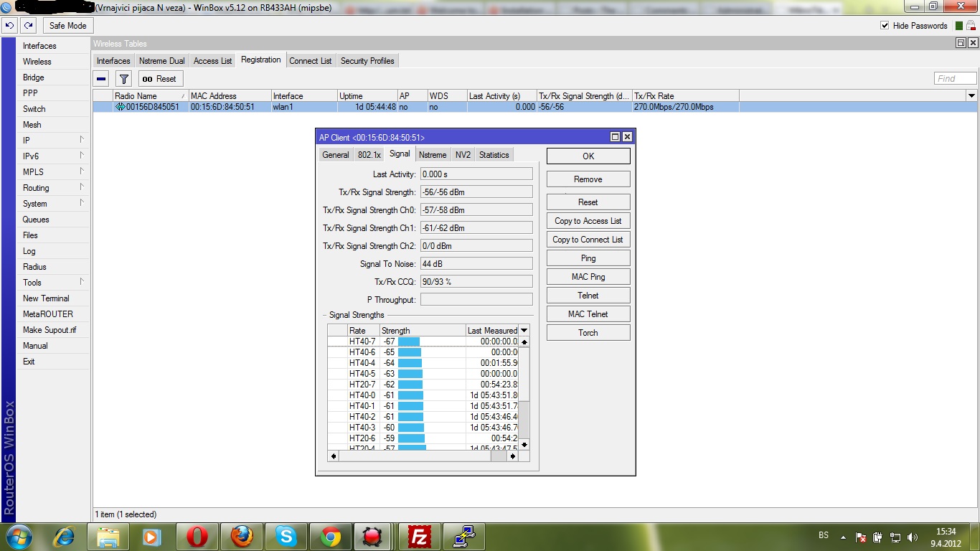The image size is (980, 551).
Task: Click the Copy to Access List button
Action: point(588,221)
